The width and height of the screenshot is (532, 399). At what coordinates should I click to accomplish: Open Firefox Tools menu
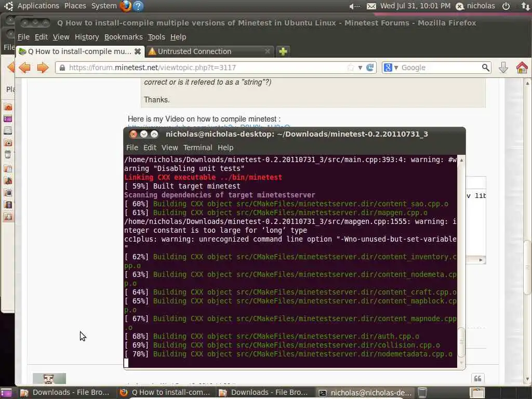pyautogui.click(x=156, y=37)
